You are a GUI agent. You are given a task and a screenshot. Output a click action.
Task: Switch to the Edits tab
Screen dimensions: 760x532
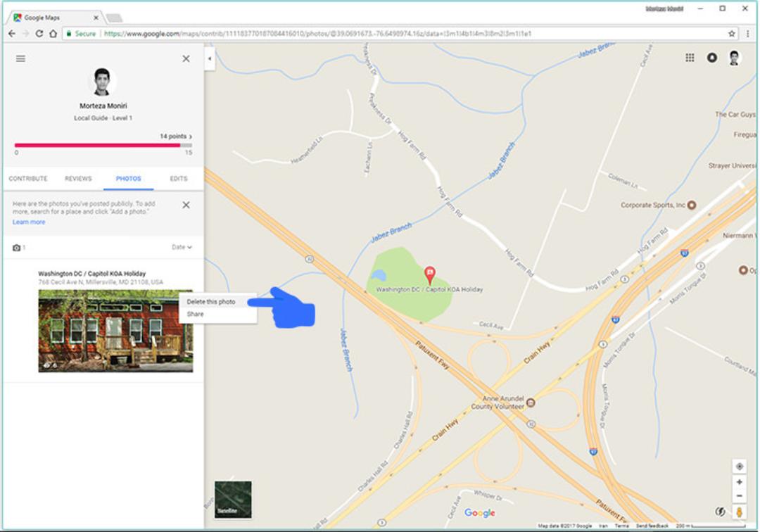pyautogui.click(x=178, y=178)
